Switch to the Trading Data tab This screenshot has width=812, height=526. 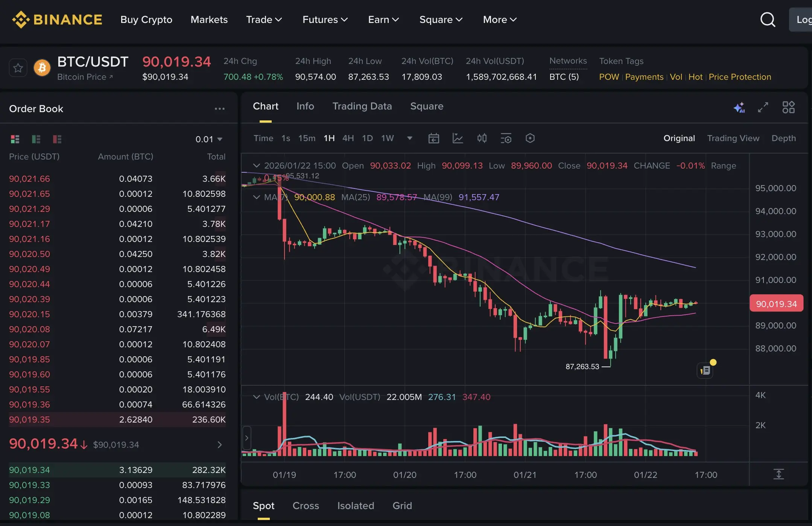tap(362, 106)
